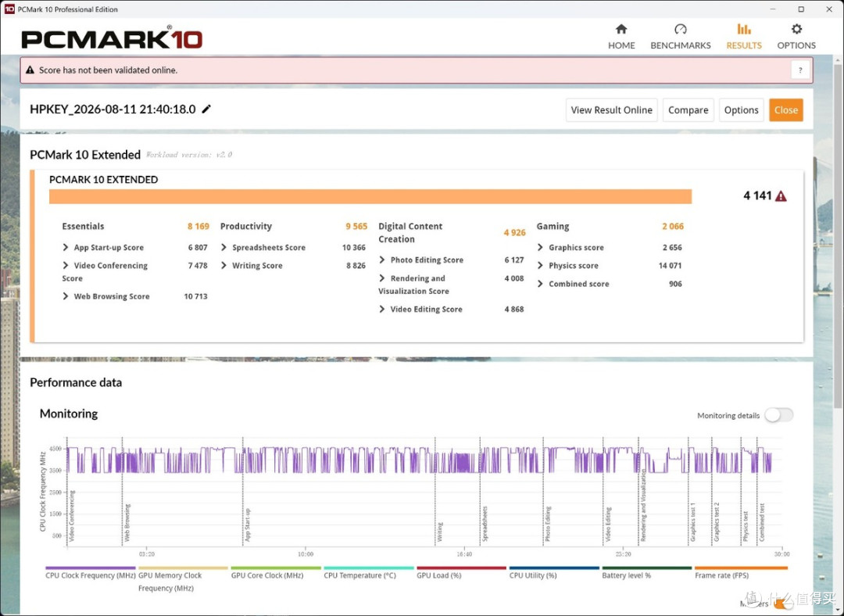Click the PCMARK 10 logo
The image size is (844, 616).
click(x=112, y=39)
